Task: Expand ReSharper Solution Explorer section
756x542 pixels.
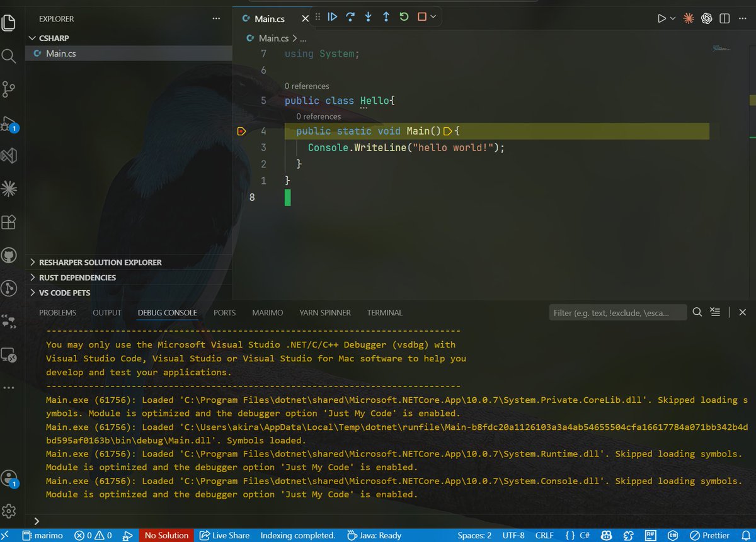Action: click(x=129, y=263)
